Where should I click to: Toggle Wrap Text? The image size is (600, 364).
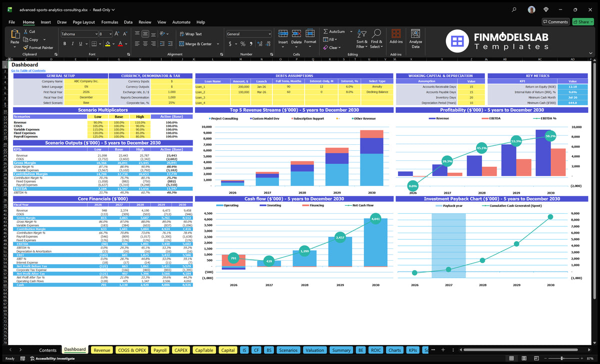click(x=190, y=34)
